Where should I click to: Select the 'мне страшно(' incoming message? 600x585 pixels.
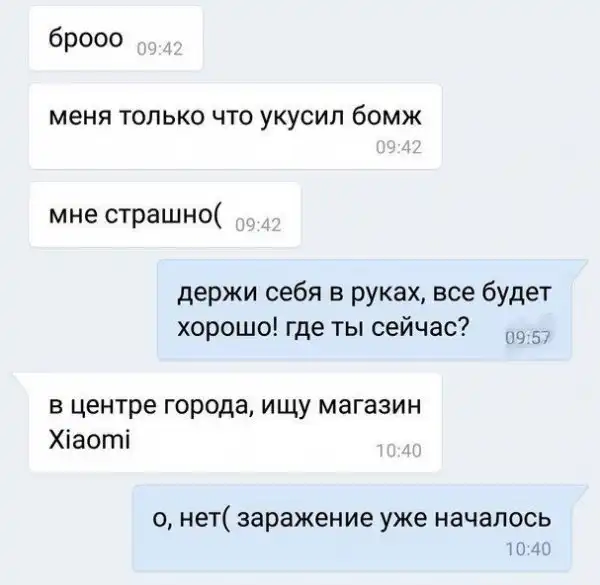[165, 214]
